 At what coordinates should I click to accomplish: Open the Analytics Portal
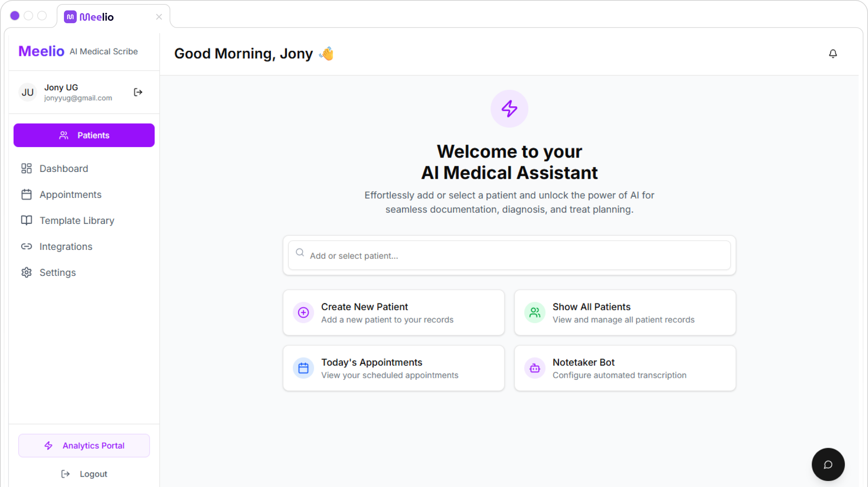pos(84,445)
